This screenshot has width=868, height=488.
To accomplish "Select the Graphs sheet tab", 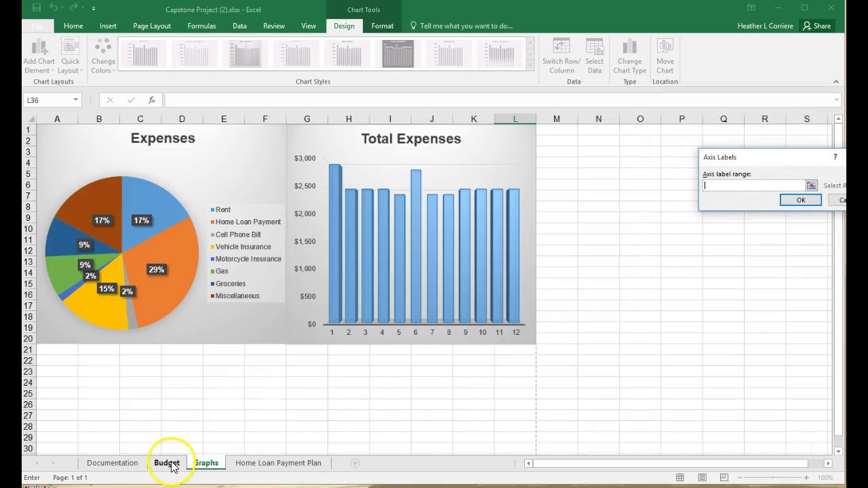I will [x=206, y=463].
